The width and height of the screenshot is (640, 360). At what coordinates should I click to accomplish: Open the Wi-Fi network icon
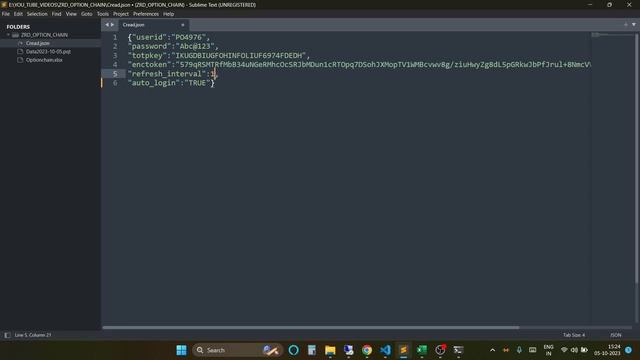tap(564, 350)
